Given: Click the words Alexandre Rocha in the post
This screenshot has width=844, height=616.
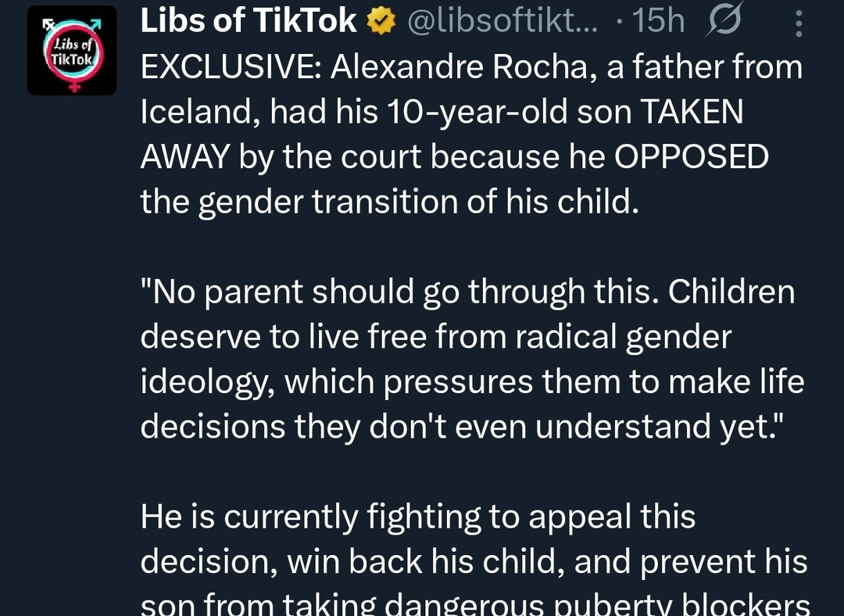Looking at the screenshot, I should 438,66.
